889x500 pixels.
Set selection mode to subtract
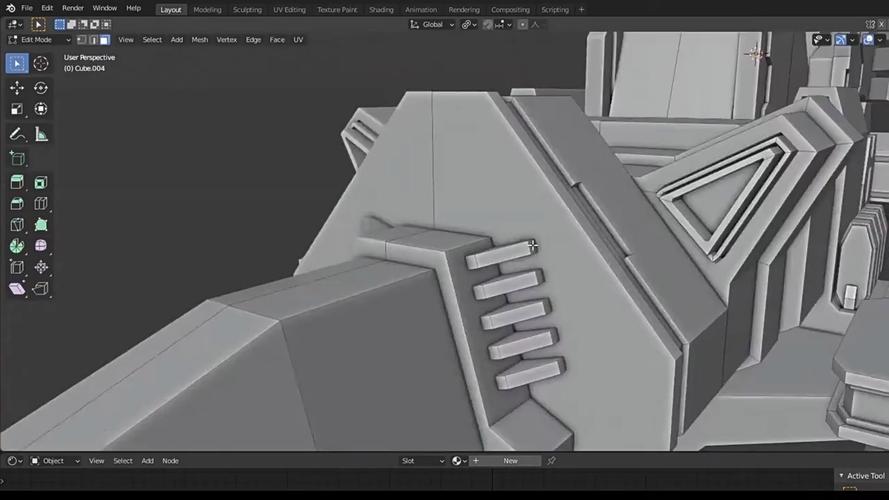(x=83, y=24)
